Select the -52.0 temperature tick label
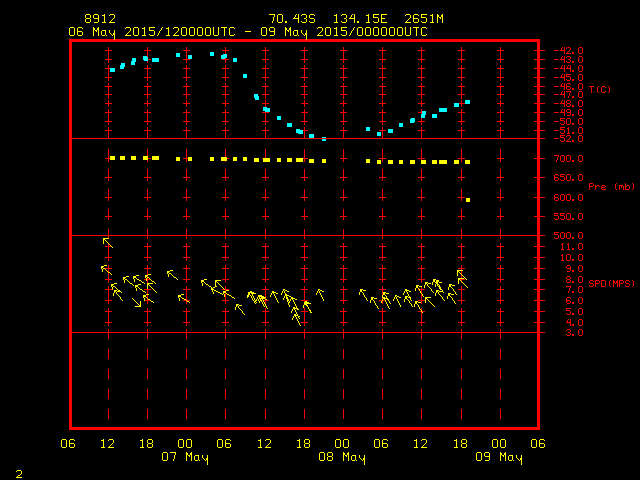Image resolution: width=640 pixels, height=480 pixels. click(x=568, y=139)
